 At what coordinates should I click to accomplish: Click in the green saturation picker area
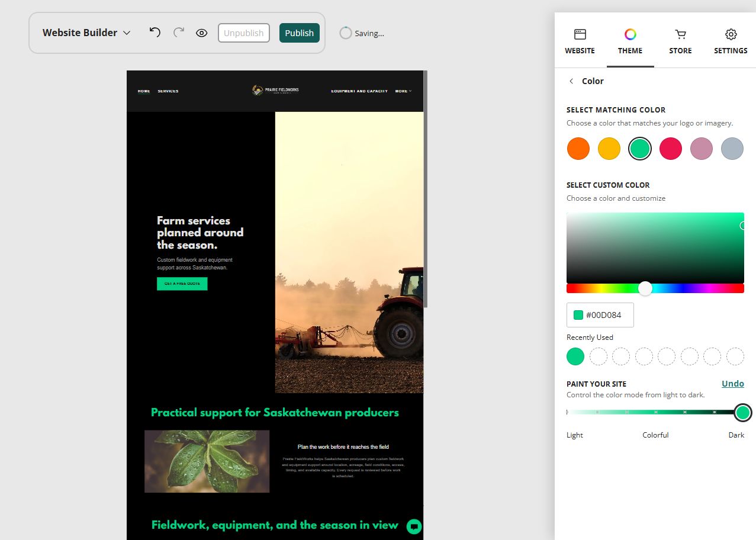[x=655, y=247]
